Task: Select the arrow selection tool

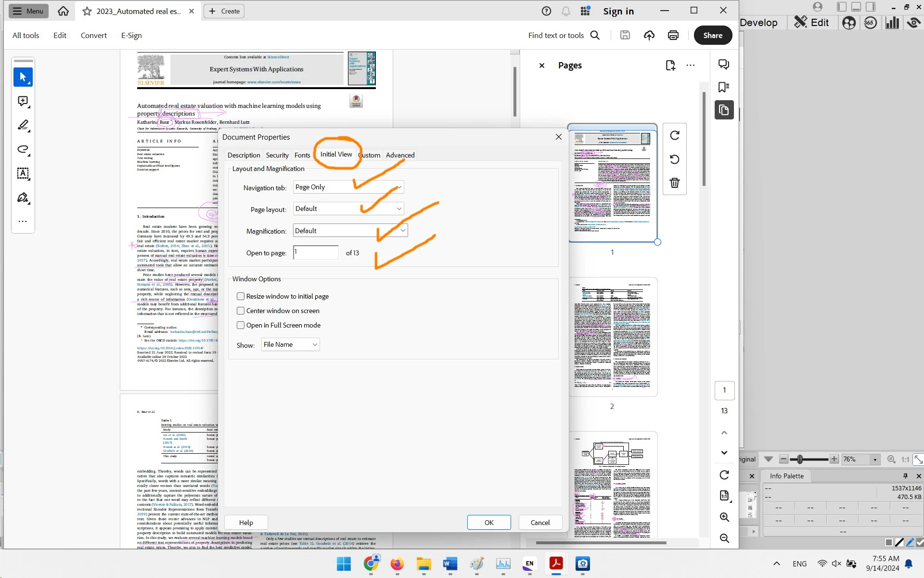Action: (x=23, y=77)
